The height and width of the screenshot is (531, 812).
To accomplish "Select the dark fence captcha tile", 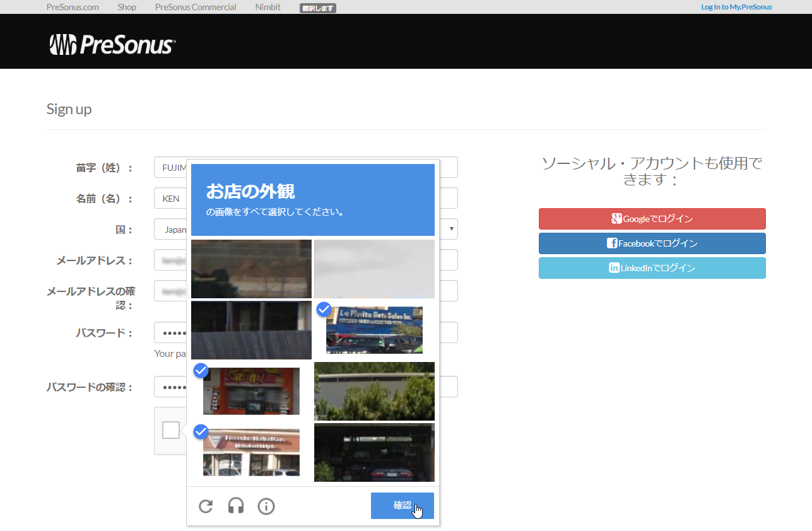I will 251,330.
